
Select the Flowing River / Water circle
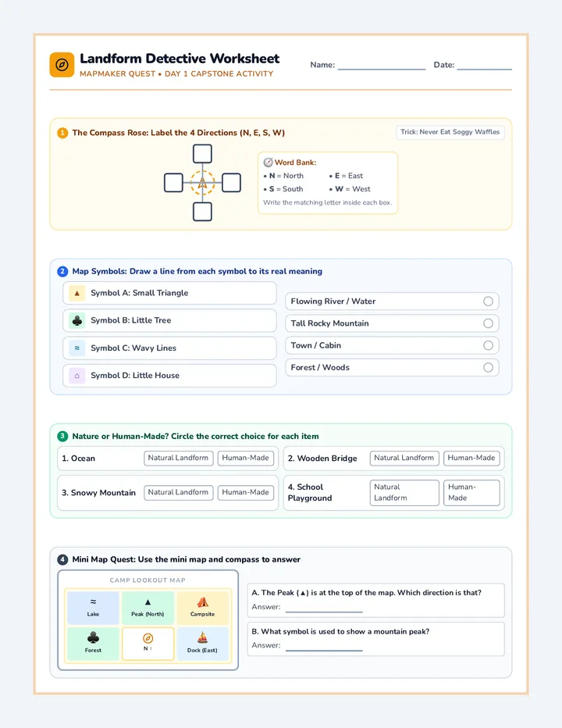point(488,302)
